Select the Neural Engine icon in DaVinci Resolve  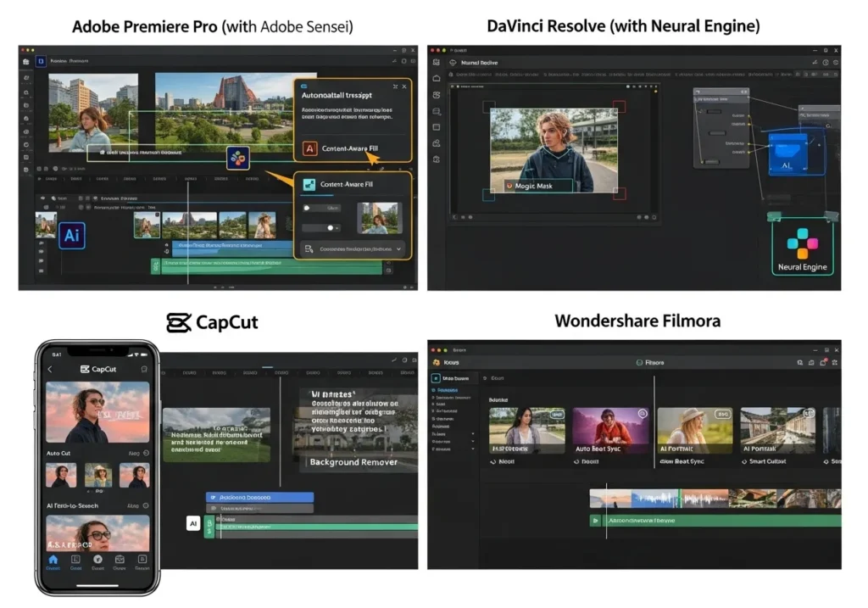click(x=802, y=243)
